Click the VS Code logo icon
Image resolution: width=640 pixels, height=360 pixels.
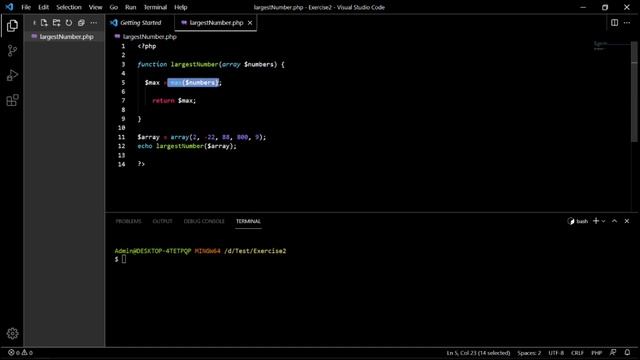point(9,7)
